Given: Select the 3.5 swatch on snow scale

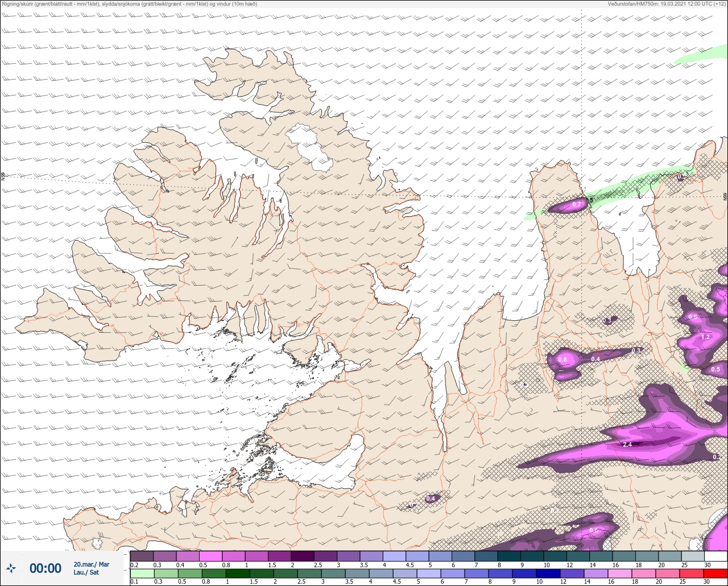Looking at the screenshot, I should pos(371,556).
